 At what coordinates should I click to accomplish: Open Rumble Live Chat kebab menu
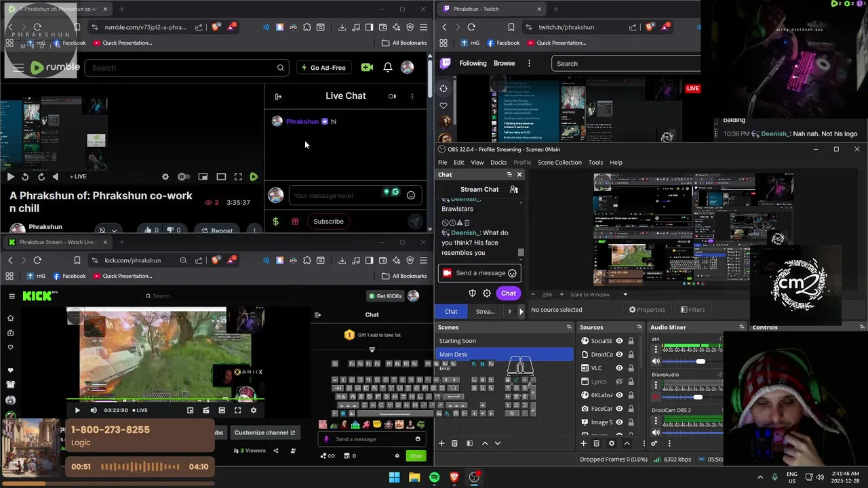tap(412, 96)
